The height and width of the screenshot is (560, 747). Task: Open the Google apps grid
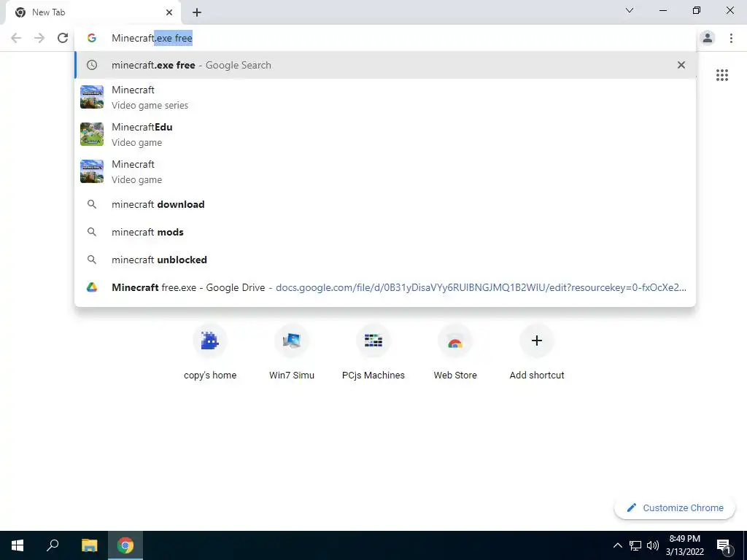pos(721,75)
